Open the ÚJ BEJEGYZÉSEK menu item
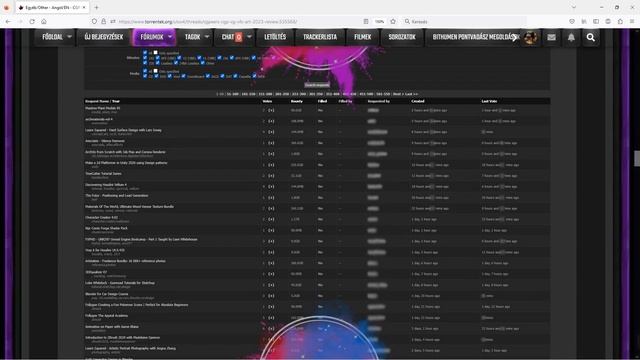This screenshot has width=640, height=360. click(104, 37)
